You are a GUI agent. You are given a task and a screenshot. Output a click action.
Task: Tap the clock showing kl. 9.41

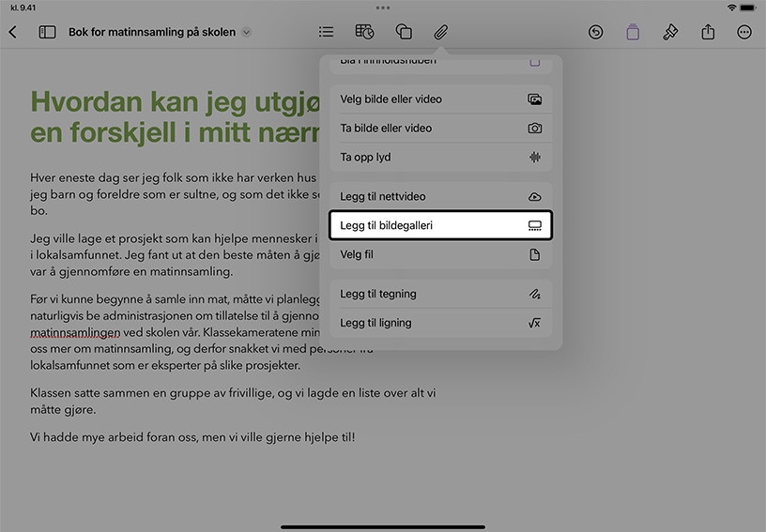coord(23,8)
